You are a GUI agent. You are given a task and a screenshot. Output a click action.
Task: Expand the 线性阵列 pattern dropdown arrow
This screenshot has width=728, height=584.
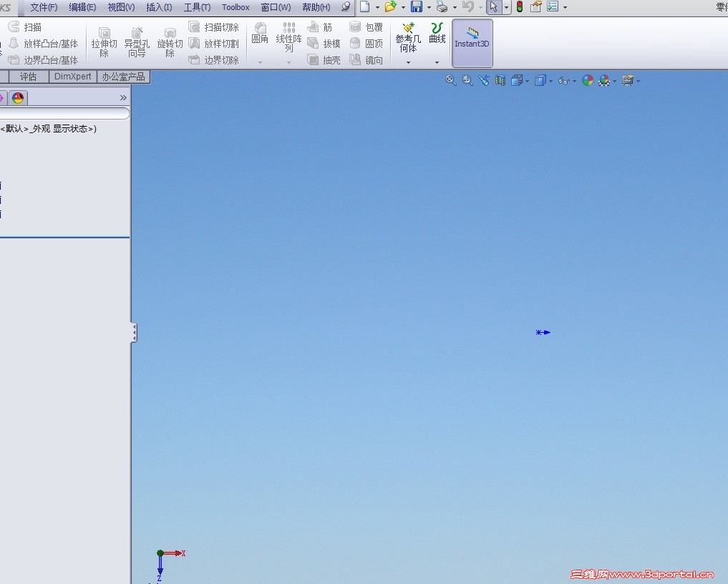tap(288, 62)
